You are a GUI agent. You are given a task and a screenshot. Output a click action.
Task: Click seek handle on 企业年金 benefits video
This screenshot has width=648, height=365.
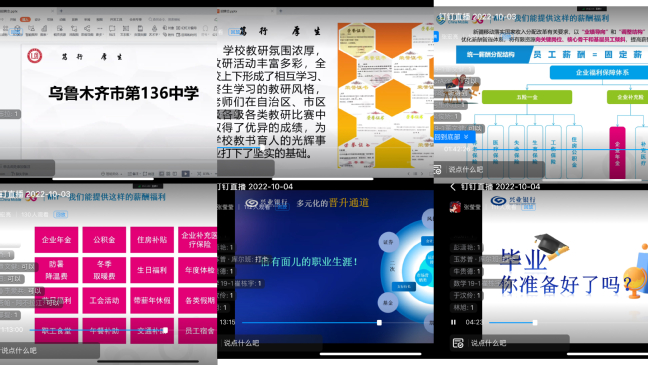coord(165,330)
